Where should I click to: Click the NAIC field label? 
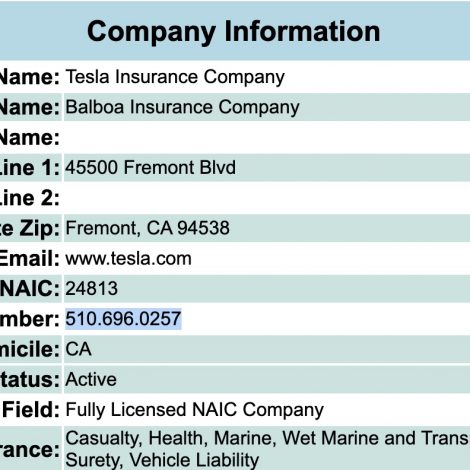[30, 289]
